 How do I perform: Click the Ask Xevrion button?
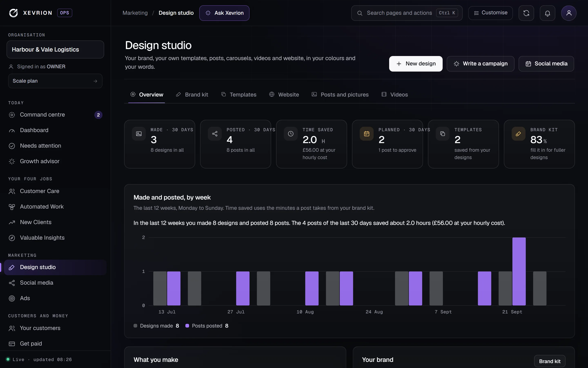click(224, 13)
